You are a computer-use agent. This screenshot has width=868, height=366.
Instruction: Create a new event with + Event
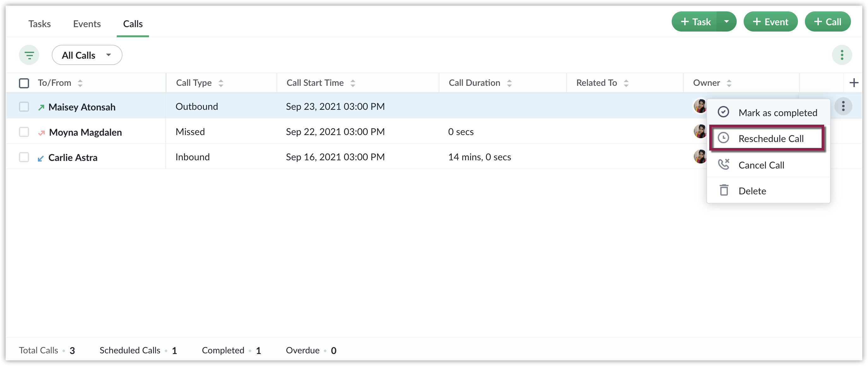770,21
